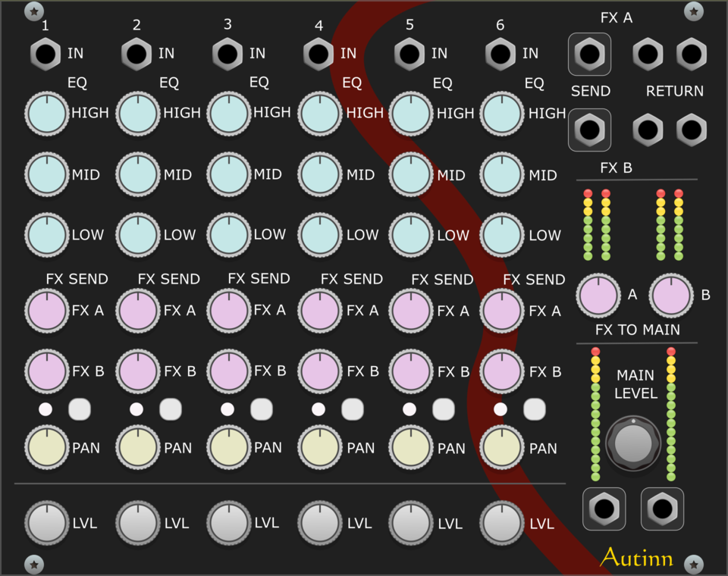Click the left FX B RETURN jack
The image size is (728, 576).
[648, 130]
